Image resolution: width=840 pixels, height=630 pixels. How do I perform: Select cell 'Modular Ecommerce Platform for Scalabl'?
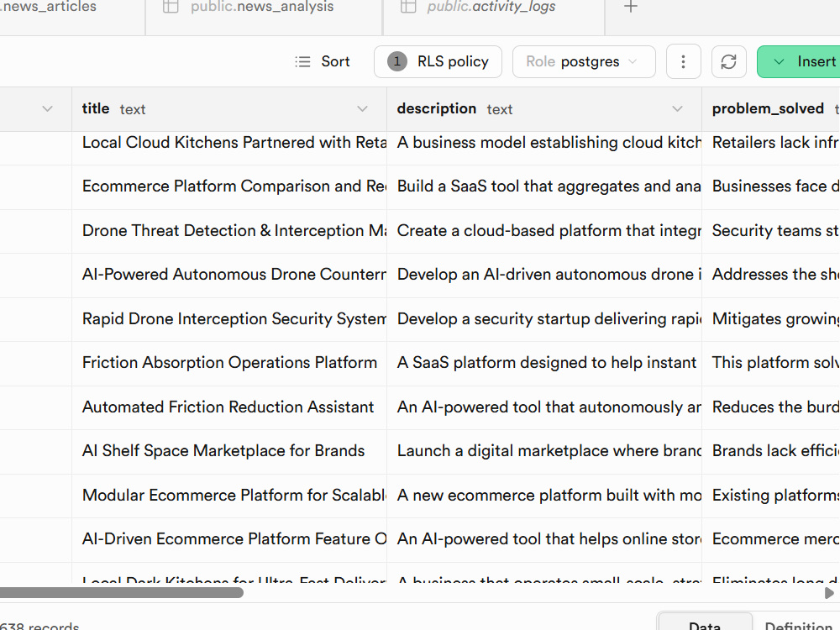[x=229, y=496]
